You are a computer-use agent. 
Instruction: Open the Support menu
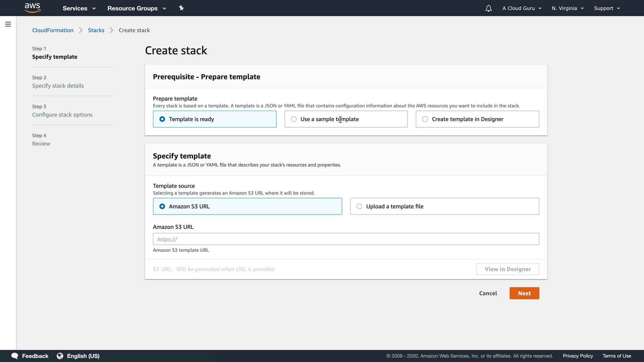point(606,8)
